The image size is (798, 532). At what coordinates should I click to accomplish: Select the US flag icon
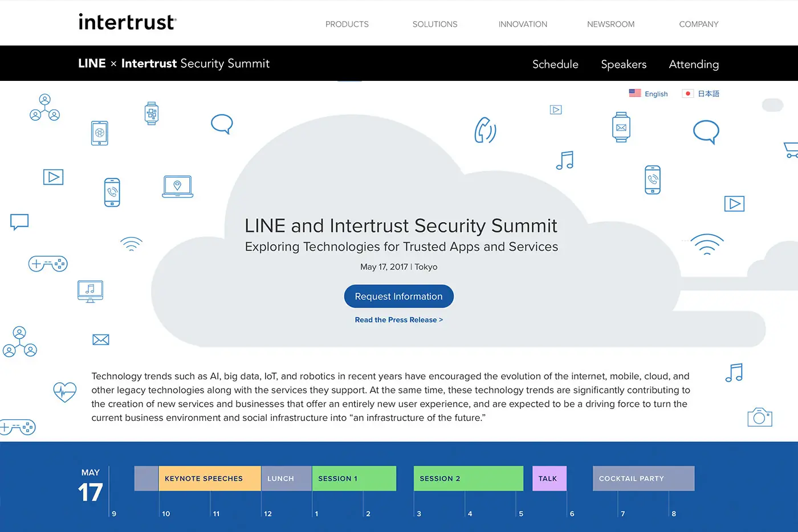coord(634,93)
